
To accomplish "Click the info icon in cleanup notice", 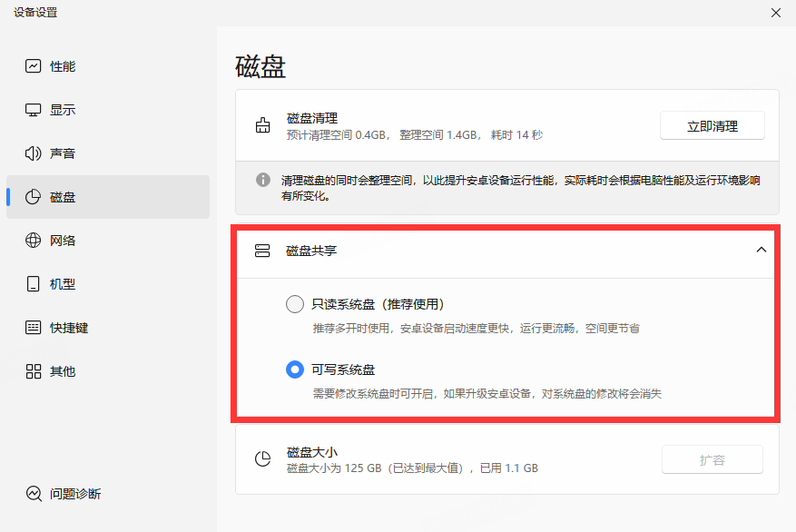I will [x=263, y=180].
